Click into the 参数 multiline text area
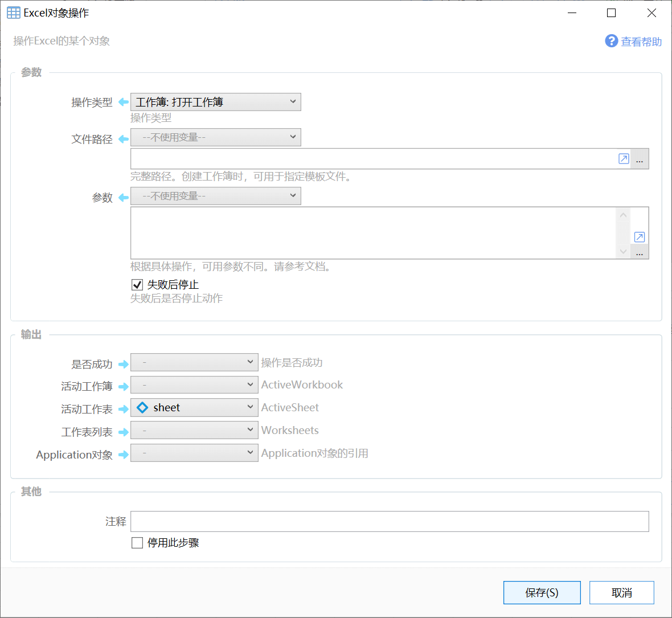 (x=373, y=233)
